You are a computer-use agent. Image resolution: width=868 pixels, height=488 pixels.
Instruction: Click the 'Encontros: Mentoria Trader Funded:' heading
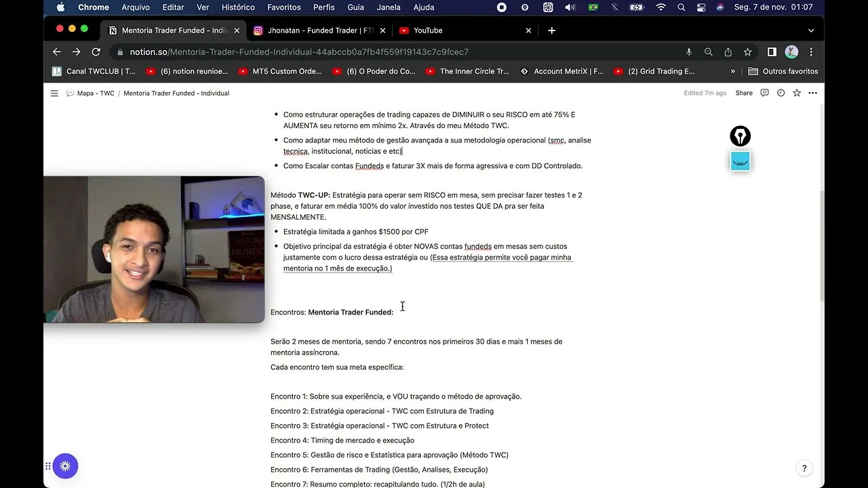[332, 312]
